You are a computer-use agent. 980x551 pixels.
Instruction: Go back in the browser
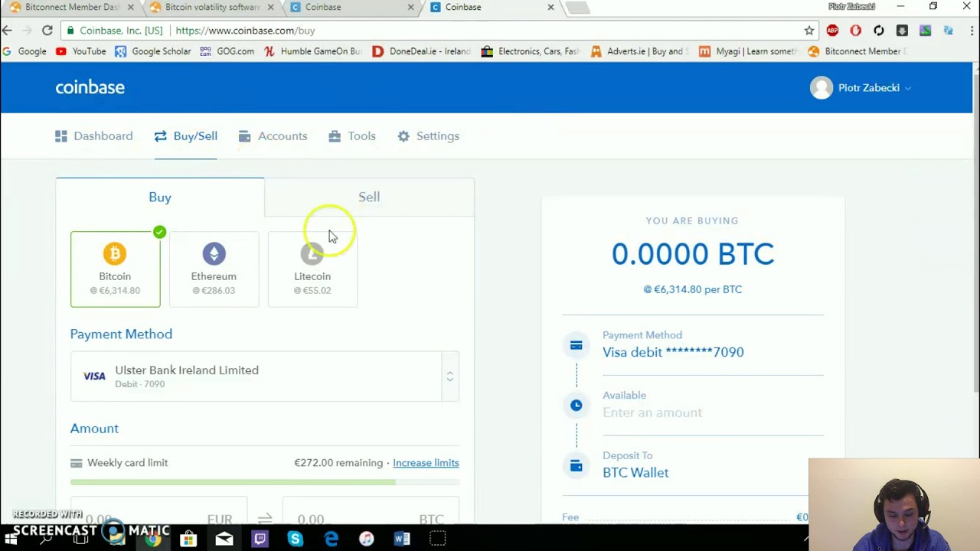pyautogui.click(x=7, y=31)
